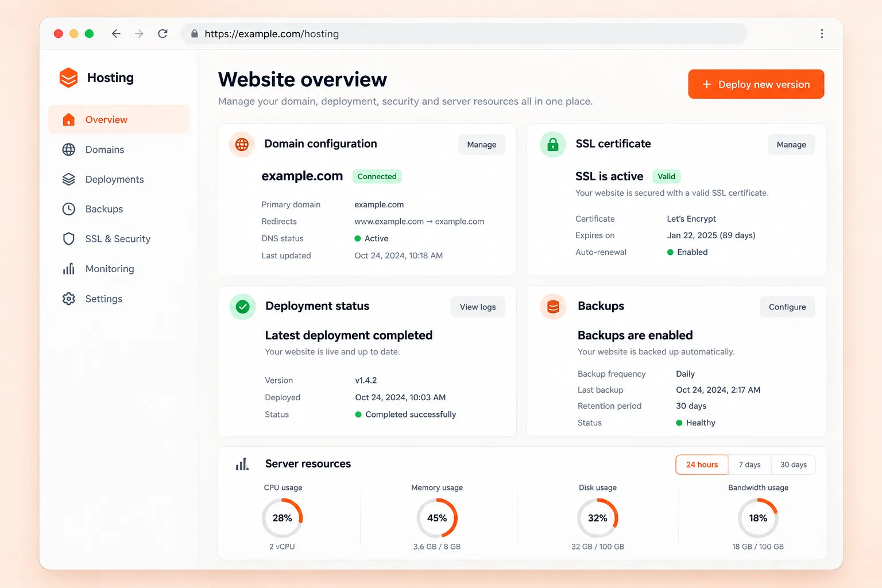Click the Hosting logo icon
Screen dimensions: 882x588
(x=68, y=78)
